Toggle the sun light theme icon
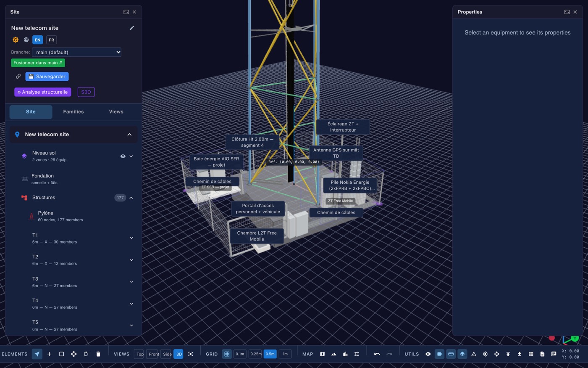The height and width of the screenshot is (368, 588). 16,40
